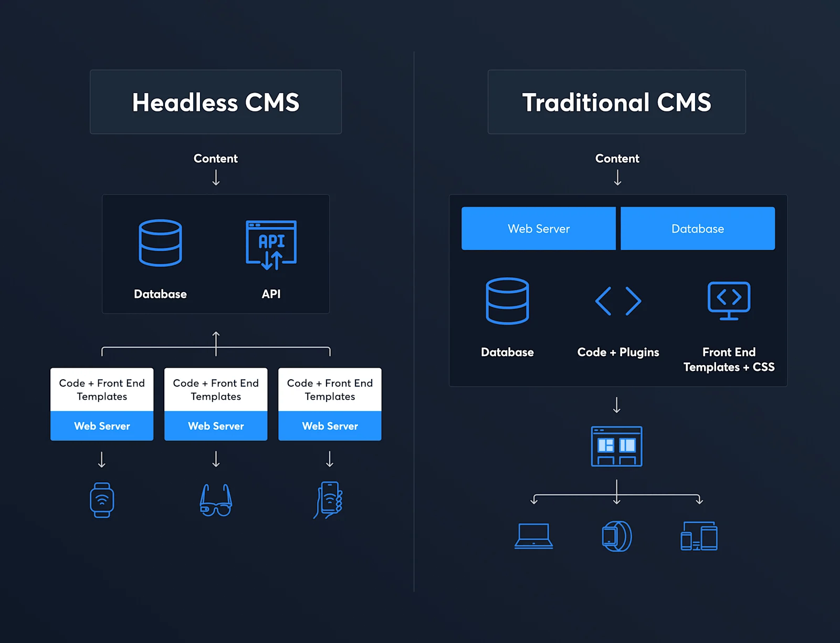Click the middle Web Server blue label
Viewport: 840px width, 643px height.
click(x=216, y=426)
